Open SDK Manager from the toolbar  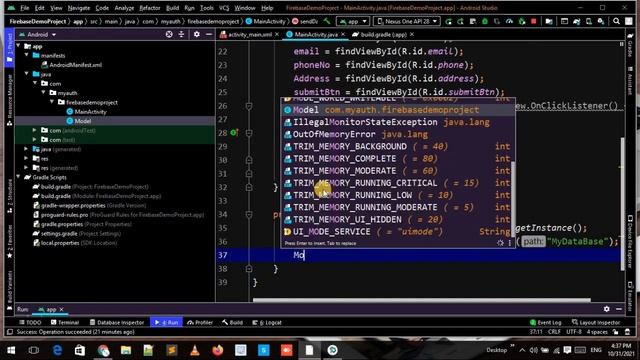pos(601,21)
